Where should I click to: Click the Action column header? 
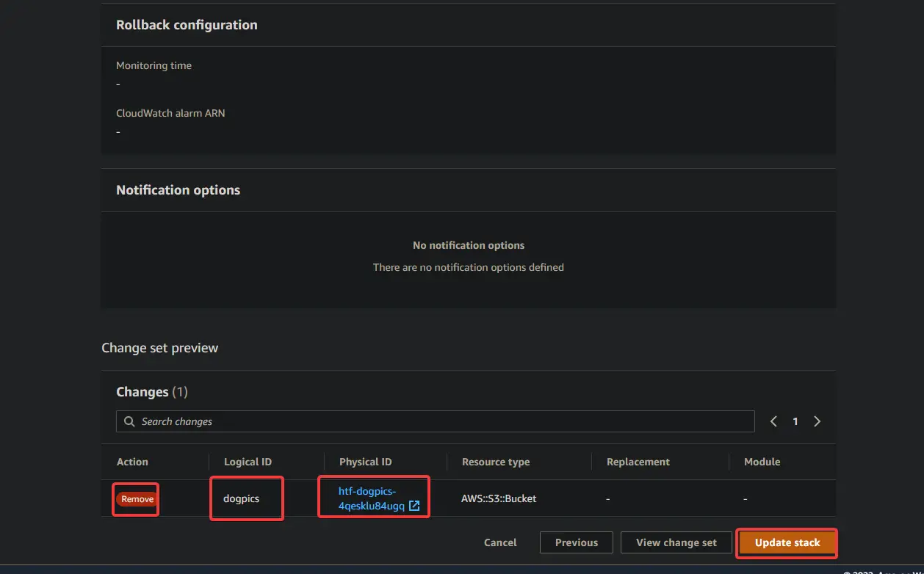pos(132,462)
